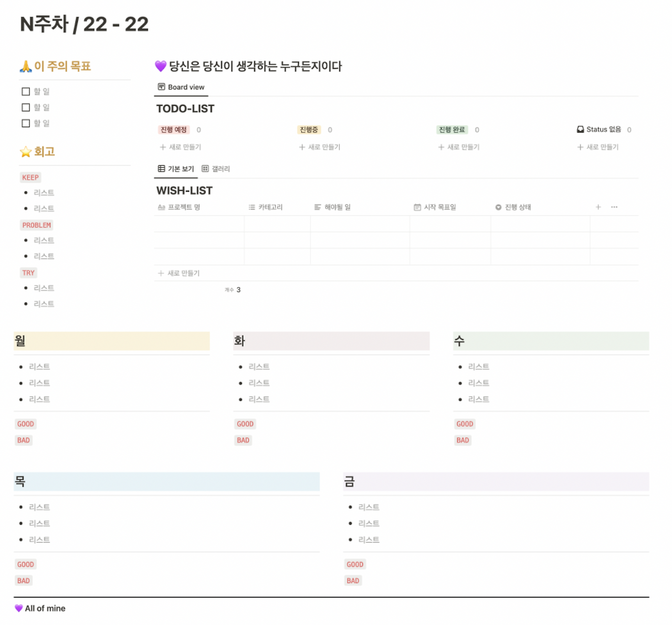Check the third 할 일 checkbox
Image resolution: width=672 pixels, height=625 pixels.
click(25, 123)
